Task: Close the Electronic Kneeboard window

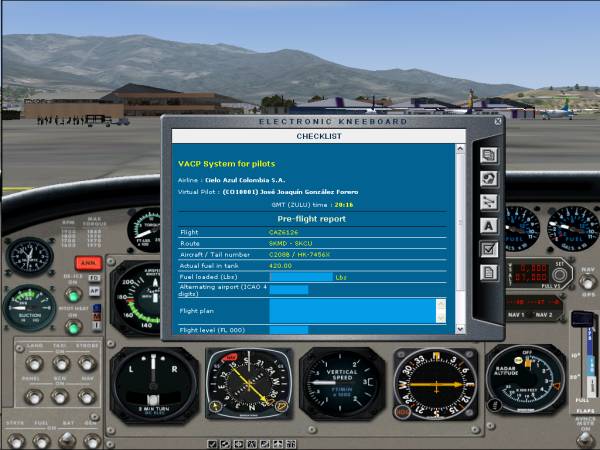Action: pyautogui.click(x=497, y=121)
